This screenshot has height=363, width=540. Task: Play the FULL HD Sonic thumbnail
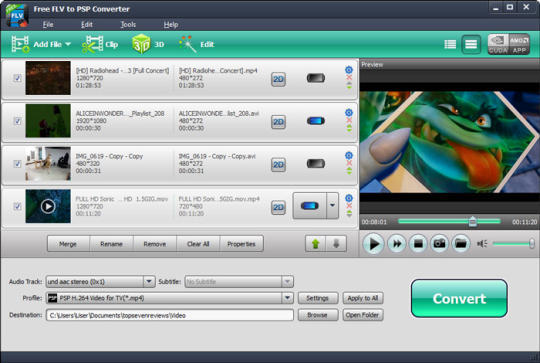48,206
